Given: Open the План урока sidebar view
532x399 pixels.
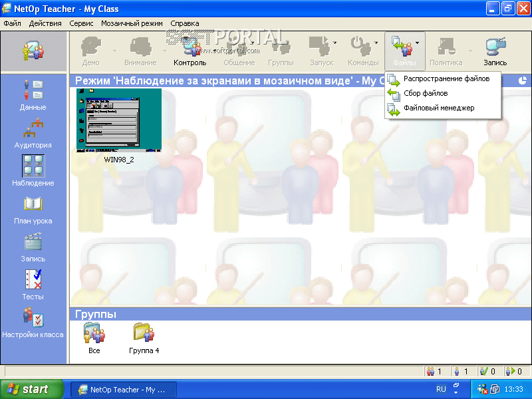Looking at the screenshot, I should click(x=33, y=209).
